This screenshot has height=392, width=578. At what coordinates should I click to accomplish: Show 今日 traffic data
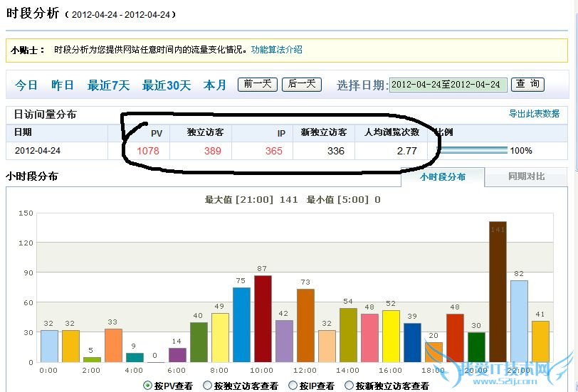tap(26, 85)
